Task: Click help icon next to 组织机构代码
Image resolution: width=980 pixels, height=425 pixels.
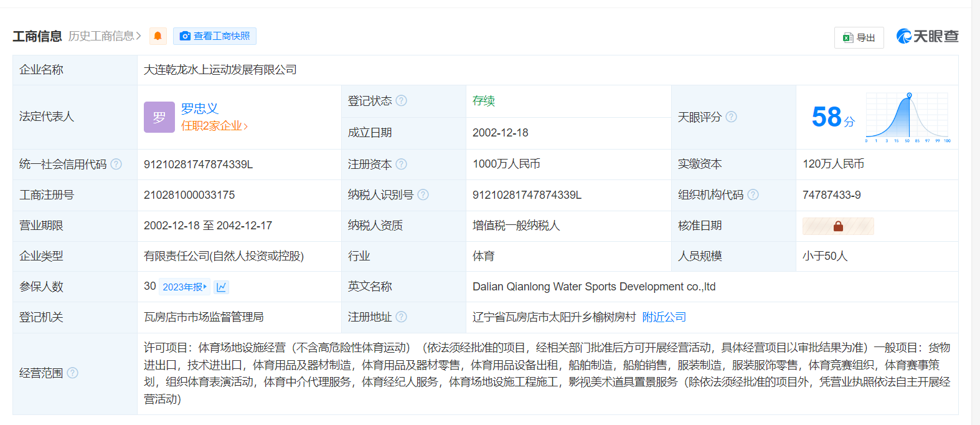Action: pyautogui.click(x=753, y=194)
